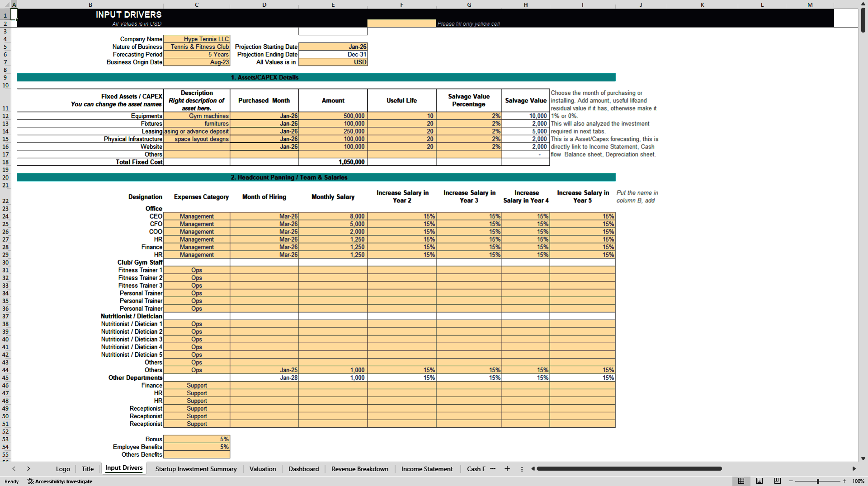Click Business Origin Date cell Aug-23
The width and height of the screenshot is (868, 486).
[197, 62]
